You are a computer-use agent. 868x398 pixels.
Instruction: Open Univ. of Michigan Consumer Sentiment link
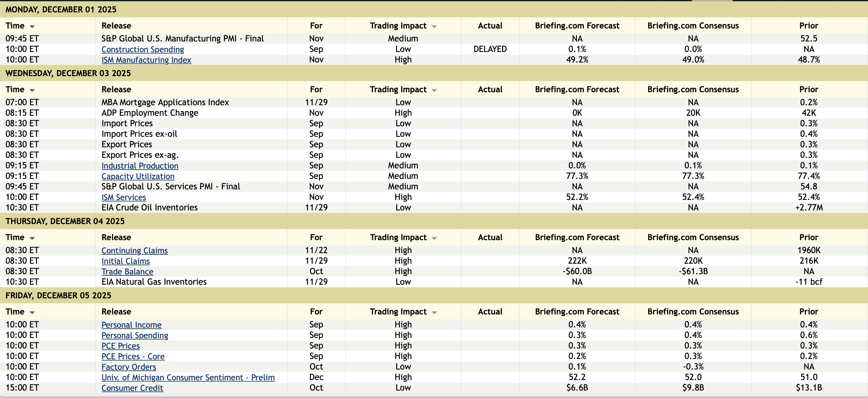click(188, 378)
